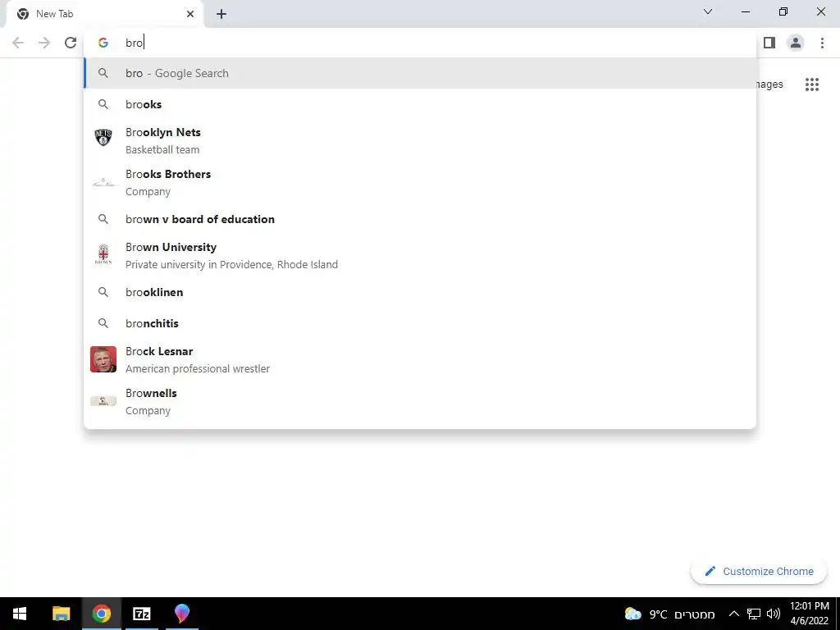Image resolution: width=840 pixels, height=630 pixels.
Task: Open the weather widget showing 9°C
Action: pyautogui.click(x=669, y=614)
